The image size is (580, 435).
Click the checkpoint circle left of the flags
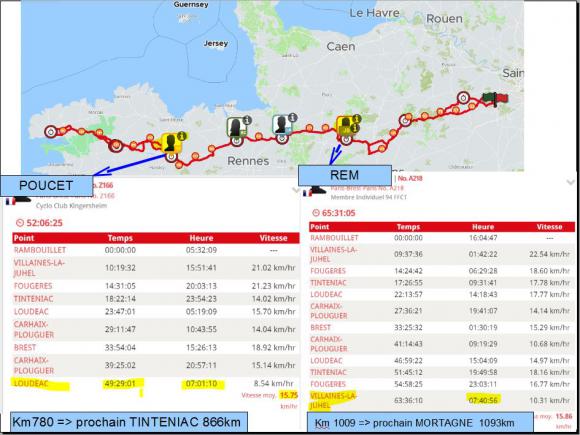(x=463, y=98)
